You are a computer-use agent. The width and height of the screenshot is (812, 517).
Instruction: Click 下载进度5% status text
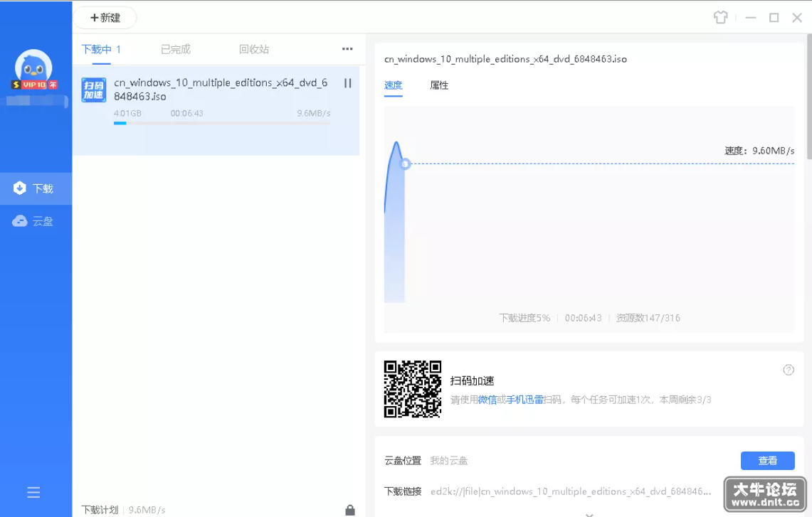click(524, 318)
